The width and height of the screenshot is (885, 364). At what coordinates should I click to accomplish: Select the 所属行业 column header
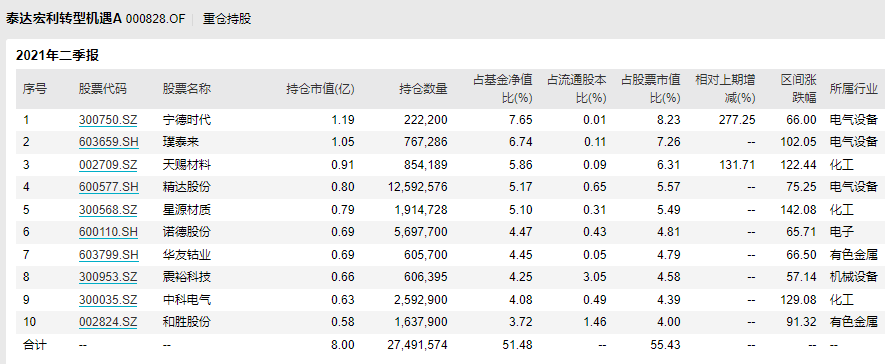(853, 89)
